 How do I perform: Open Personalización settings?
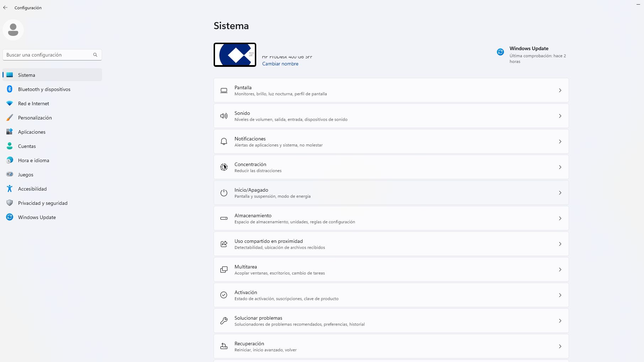pos(35,118)
